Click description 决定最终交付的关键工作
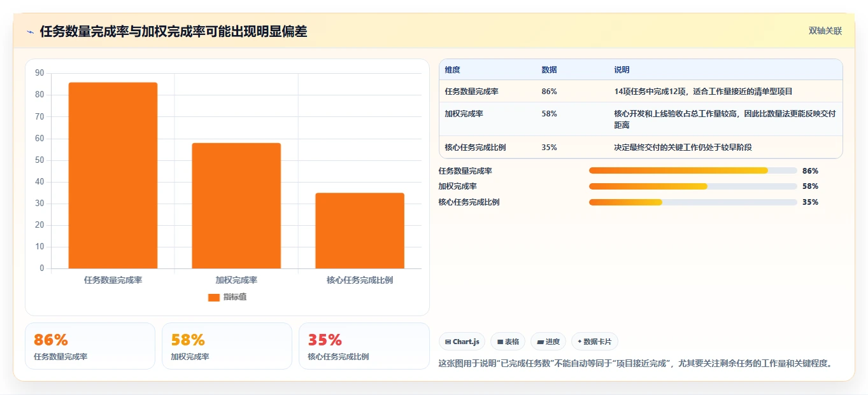The image size is (868, 395). click(x=683, y=148)
